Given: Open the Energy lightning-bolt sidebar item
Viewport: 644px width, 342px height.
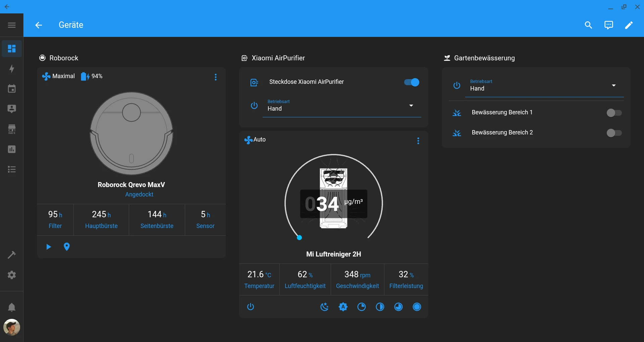Looking at the screenshot, I should coord(12,69).
